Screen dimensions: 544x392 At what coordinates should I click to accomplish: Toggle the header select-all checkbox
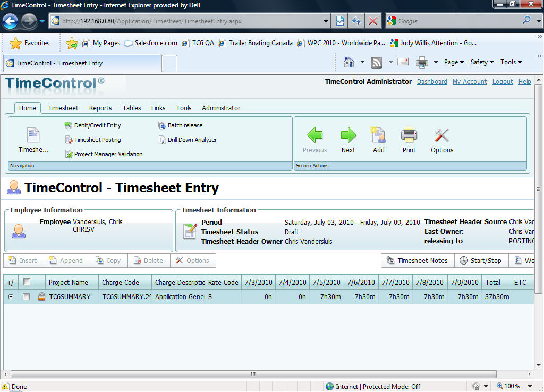click(27, 282)
